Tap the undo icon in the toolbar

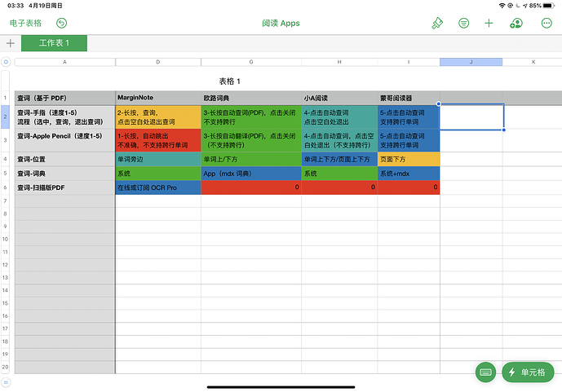[62, 24]
